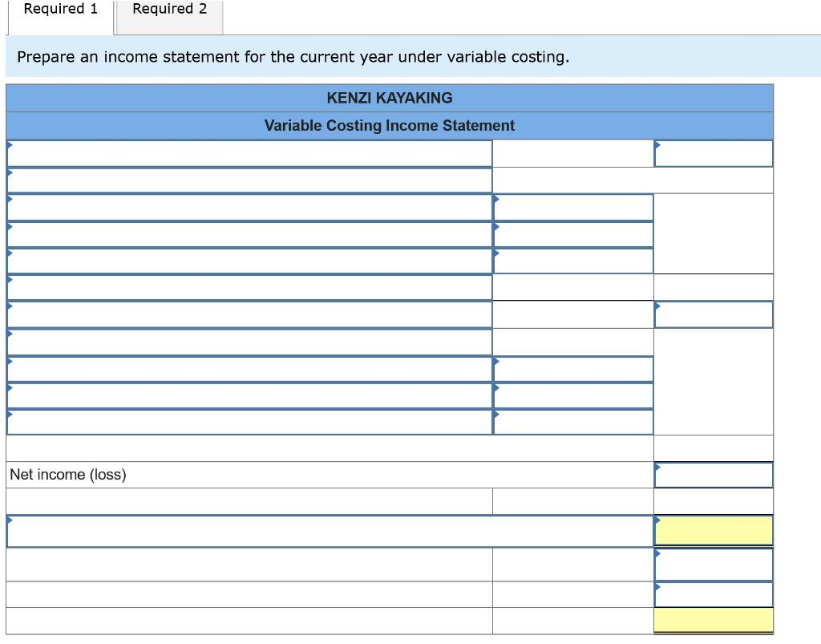Select the amount field directly above the bottom yellow cell
The width and height of the screenshot is (821, 644).
point(714,595)
